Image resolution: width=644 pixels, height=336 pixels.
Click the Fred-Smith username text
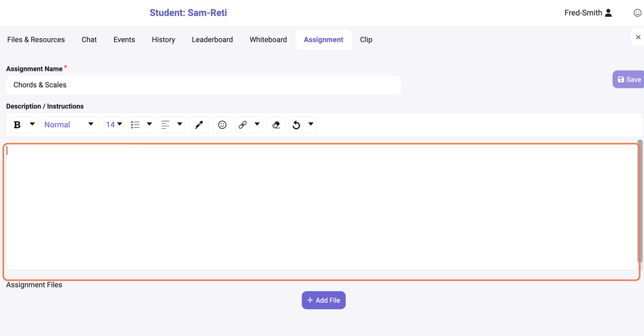point(583,13)
